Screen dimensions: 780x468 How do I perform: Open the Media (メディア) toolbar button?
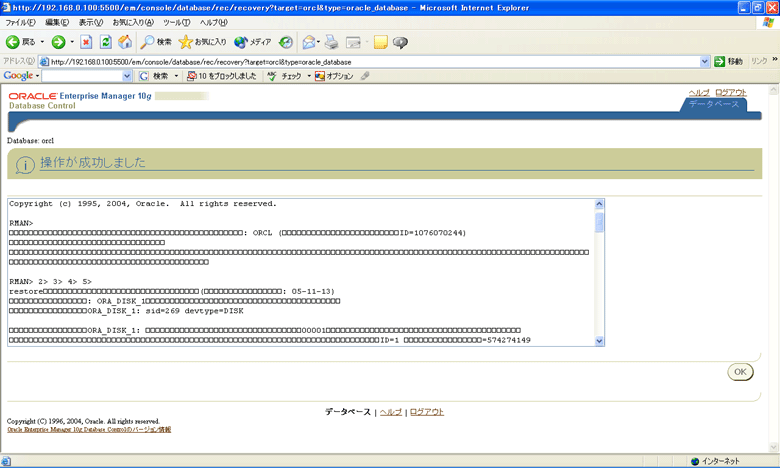coord(253,42)
